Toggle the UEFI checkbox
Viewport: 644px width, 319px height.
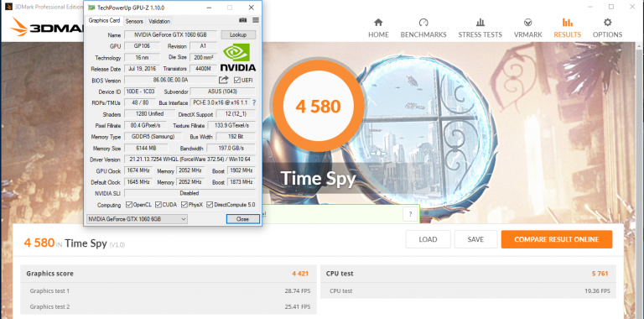pyautogui.click(x=237, y=80)
